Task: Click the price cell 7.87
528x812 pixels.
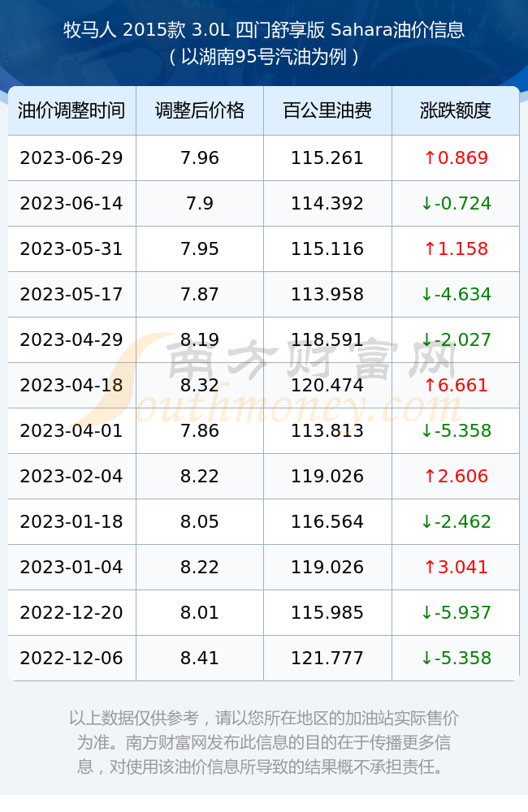Action: (x=200, y=295)
